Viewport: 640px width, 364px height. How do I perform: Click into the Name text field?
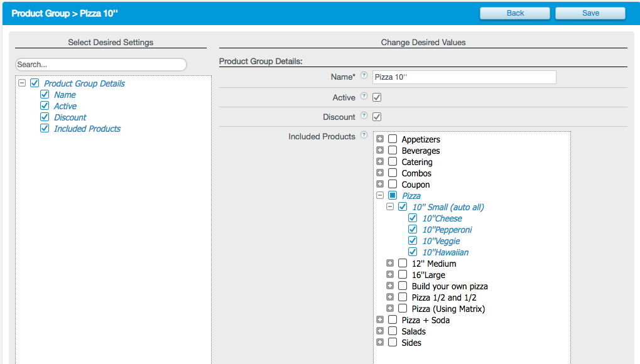point(464,77)
